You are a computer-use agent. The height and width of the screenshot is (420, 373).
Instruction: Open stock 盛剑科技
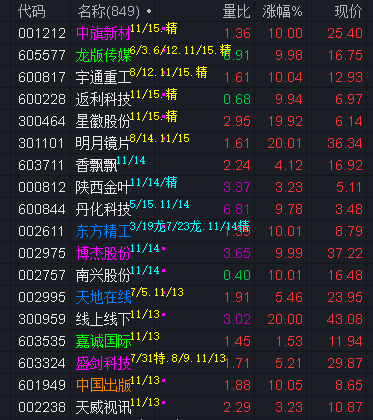pyautogui.click(x=103, y=363)
